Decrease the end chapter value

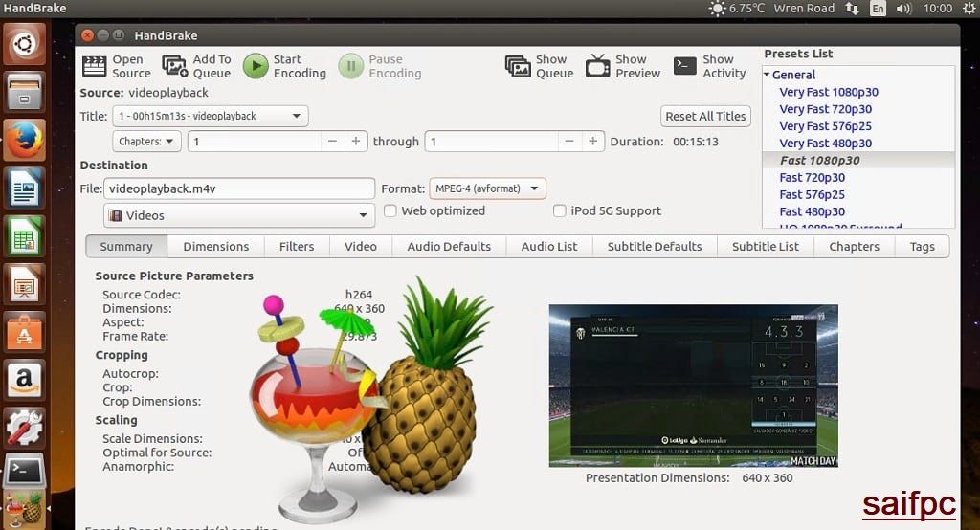click(569, 142)
